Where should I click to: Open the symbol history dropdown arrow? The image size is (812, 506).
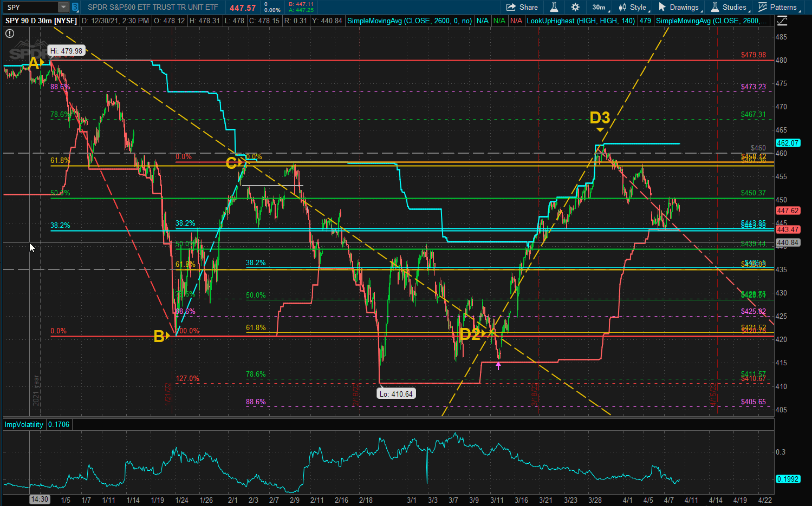point(63,7)
